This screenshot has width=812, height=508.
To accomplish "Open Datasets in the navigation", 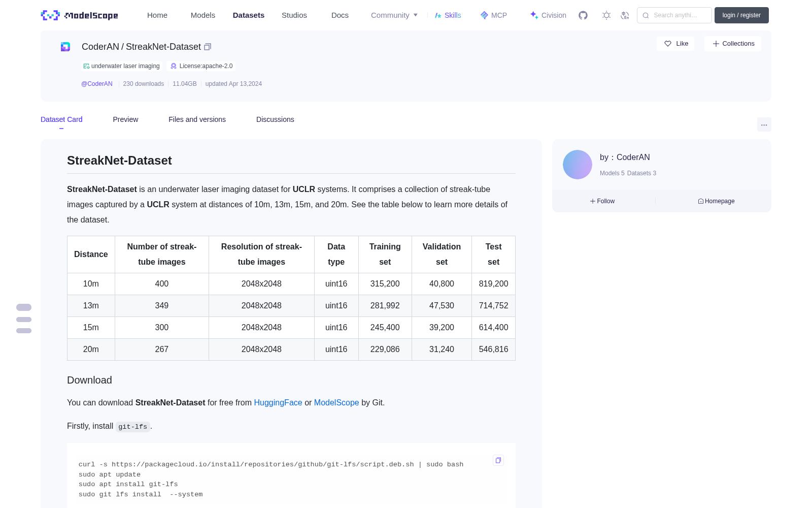I will [x=249, y=15].
